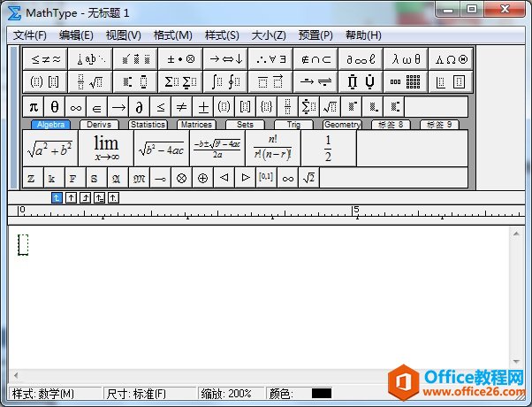The width and height of the screenshot is (532, 407).
Task: Open the 帮助(H) menu
Action: coord(363,35)
